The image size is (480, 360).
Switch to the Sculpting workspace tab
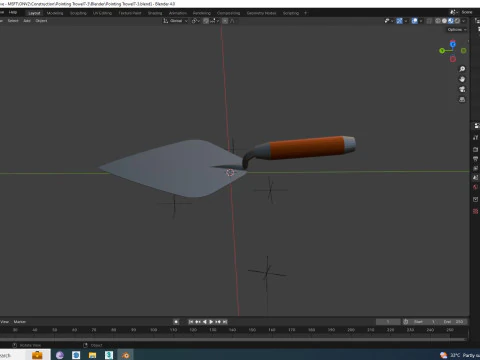[x=78, y=13]
